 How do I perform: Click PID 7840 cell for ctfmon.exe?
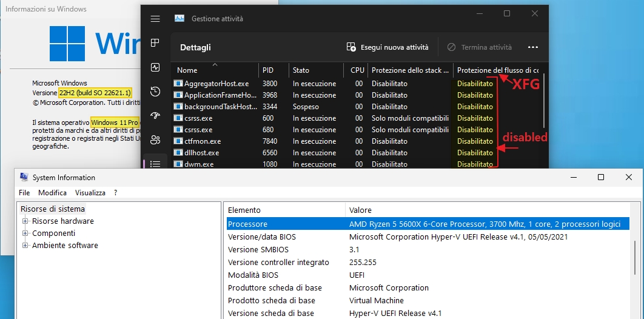[x=270, y=141]
